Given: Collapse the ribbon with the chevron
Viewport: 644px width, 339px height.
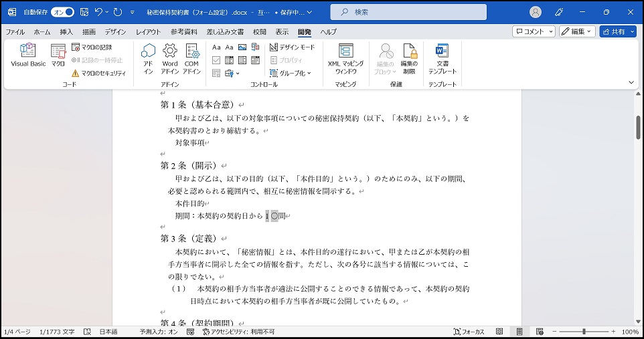Looking at the screenshot, I should (x=631, y=82).
